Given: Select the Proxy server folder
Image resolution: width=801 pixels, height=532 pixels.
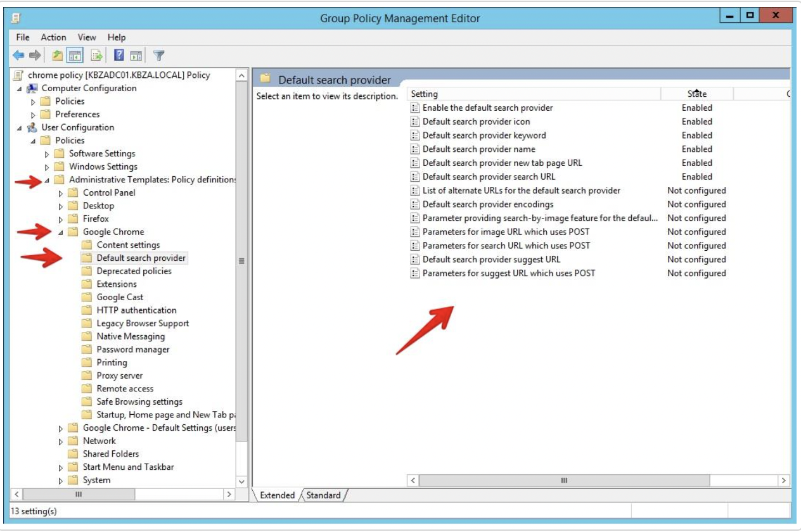Looking at the screenshot, I should 119,376.
